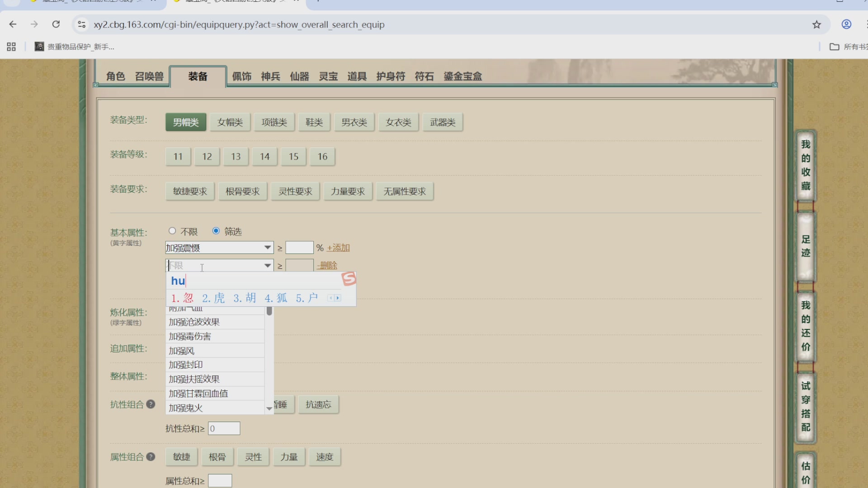Open the browser profile avatar icon
The height and width of the screenshot is (488, 868).
[x=846, y=24]
